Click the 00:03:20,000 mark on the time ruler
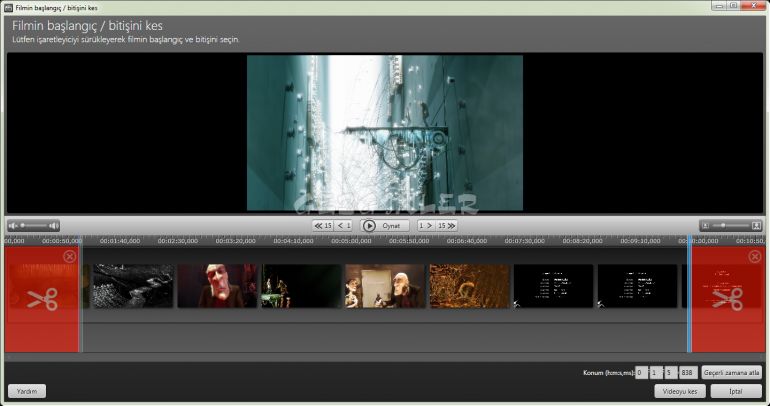770x406 pixels. point(235,241)
